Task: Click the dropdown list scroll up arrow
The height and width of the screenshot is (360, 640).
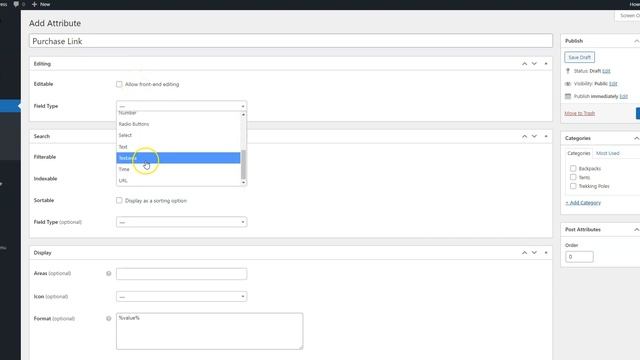Action: 243,115
